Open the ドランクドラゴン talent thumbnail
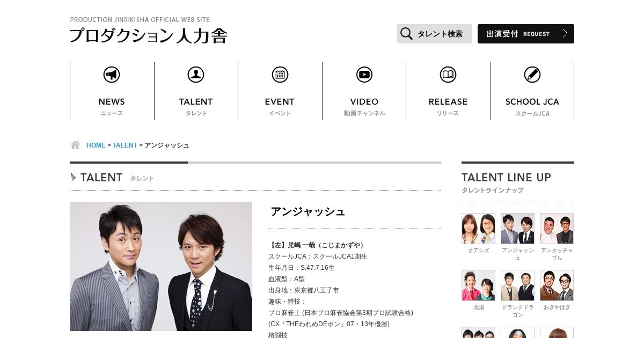 (517, 285)
